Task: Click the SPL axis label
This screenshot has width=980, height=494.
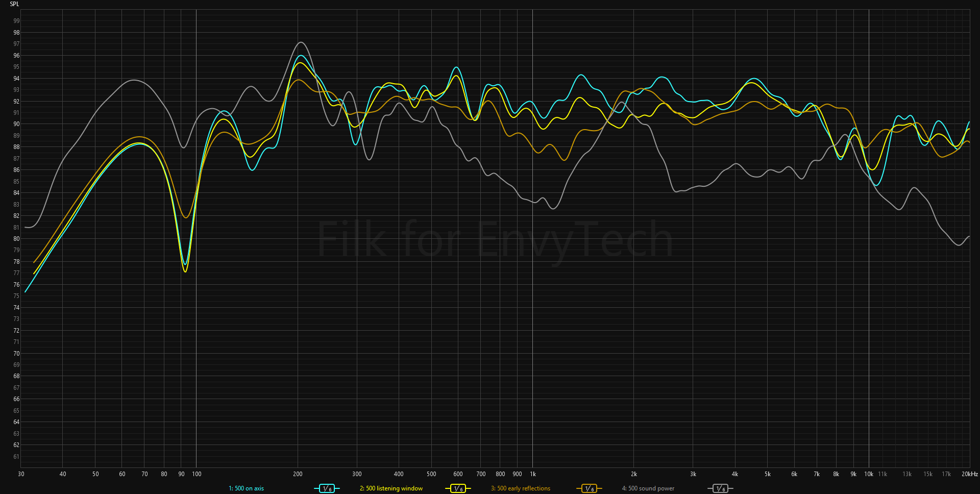Action: coord(14,4)
